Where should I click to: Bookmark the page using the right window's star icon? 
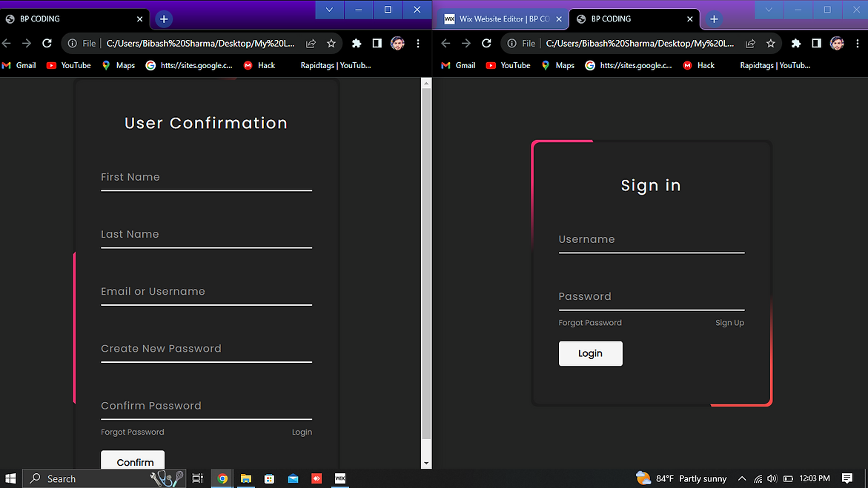tap(771, 44)
